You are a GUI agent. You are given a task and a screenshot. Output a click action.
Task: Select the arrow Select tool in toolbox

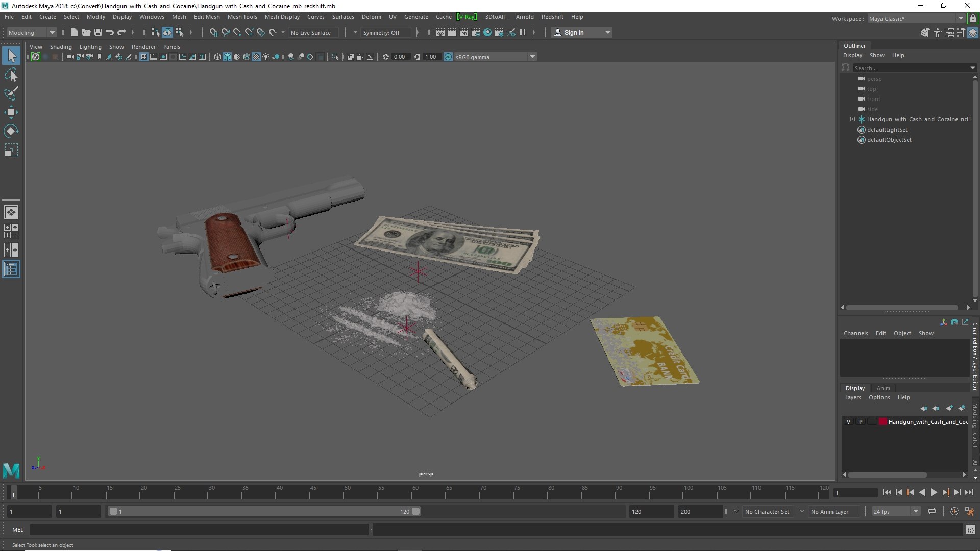click(x=11, y=56)
